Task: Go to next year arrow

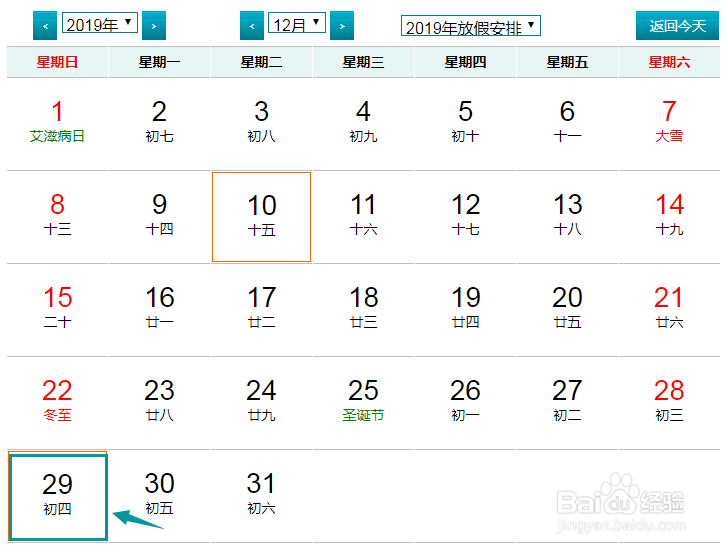Action: [154, 26]
